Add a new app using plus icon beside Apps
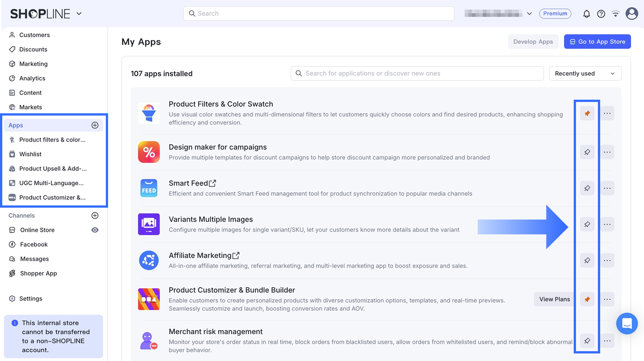Screen dimensions: 644x361 coord(95,125)
